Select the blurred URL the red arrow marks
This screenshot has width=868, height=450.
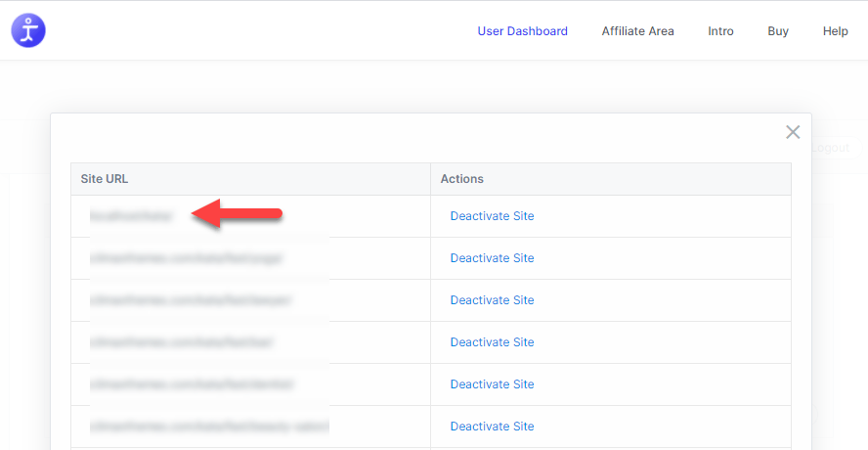pyautogui.click(x=131, y=215)
